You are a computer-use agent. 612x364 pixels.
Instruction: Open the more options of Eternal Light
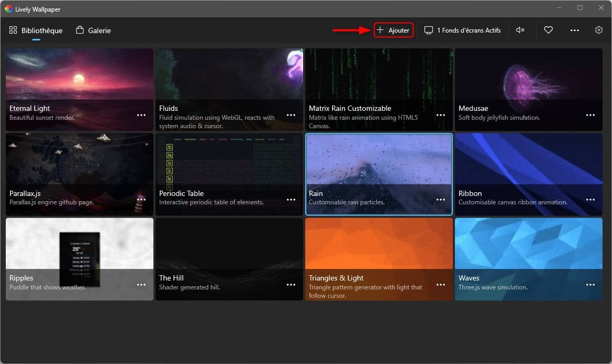coord(141,115)
